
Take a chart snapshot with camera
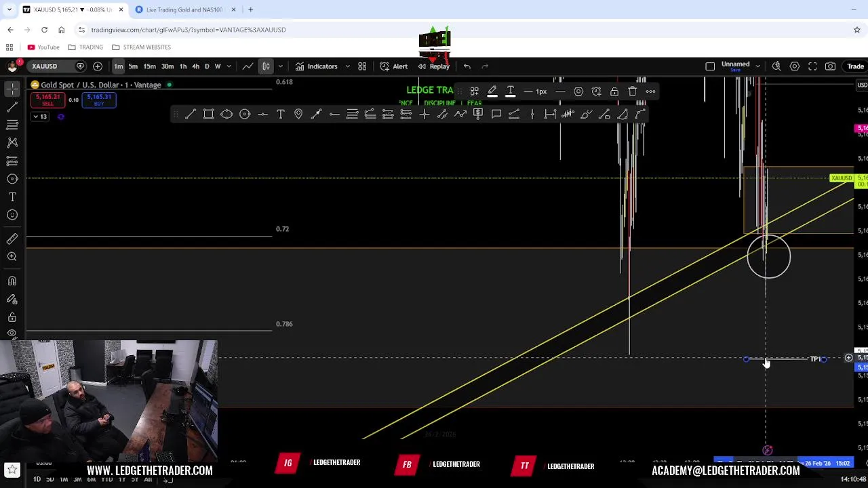[x=831, y=66]
